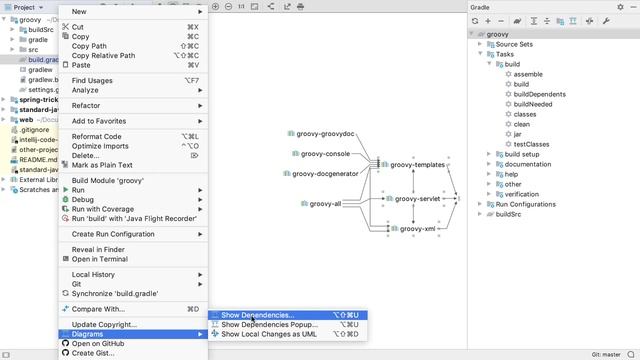Select README.md in Project tree
This screenshot has width=640, height=360.
pos(38,160)
